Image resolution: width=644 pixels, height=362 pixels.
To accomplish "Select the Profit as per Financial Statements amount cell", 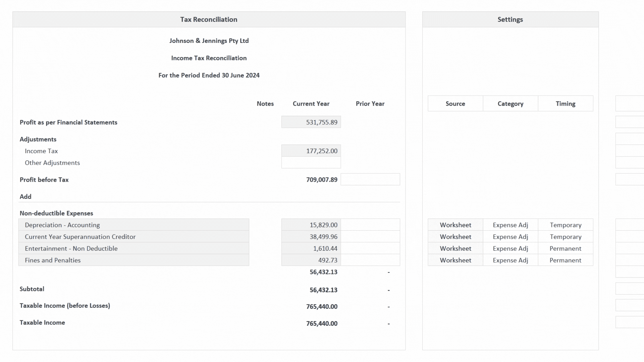I will click(x=311, y=122).
